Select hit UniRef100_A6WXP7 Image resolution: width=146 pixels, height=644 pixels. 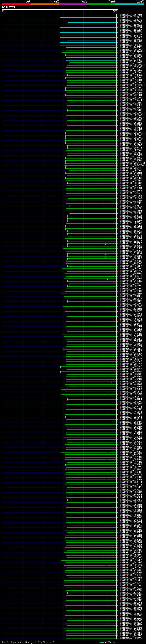pos(131,552)
